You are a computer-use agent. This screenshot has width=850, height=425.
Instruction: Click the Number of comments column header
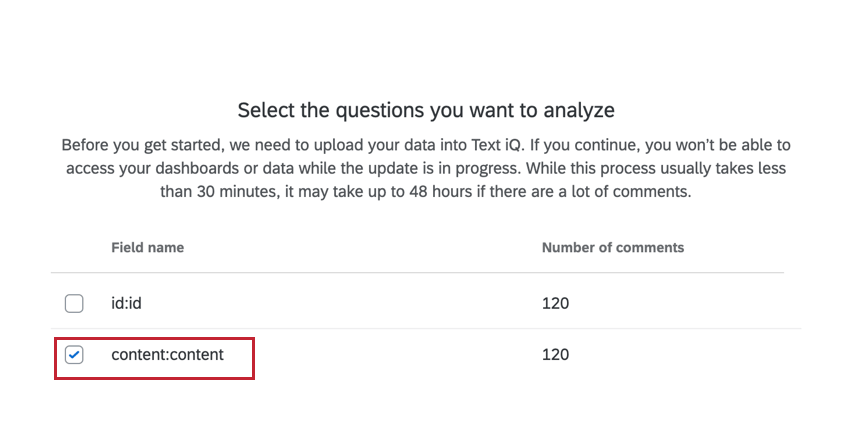click(x=612, y=247)
